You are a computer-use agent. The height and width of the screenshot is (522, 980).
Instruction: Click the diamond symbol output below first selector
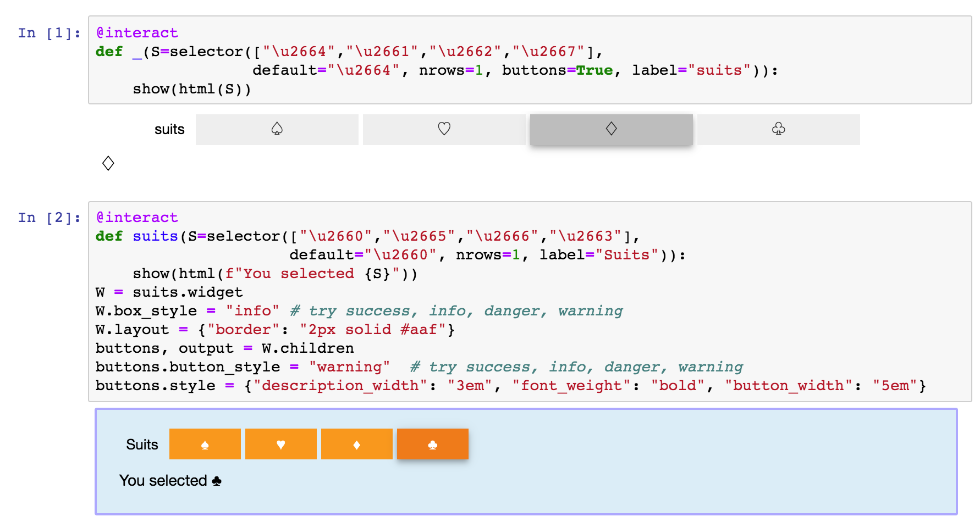click(x=108, y=163)
